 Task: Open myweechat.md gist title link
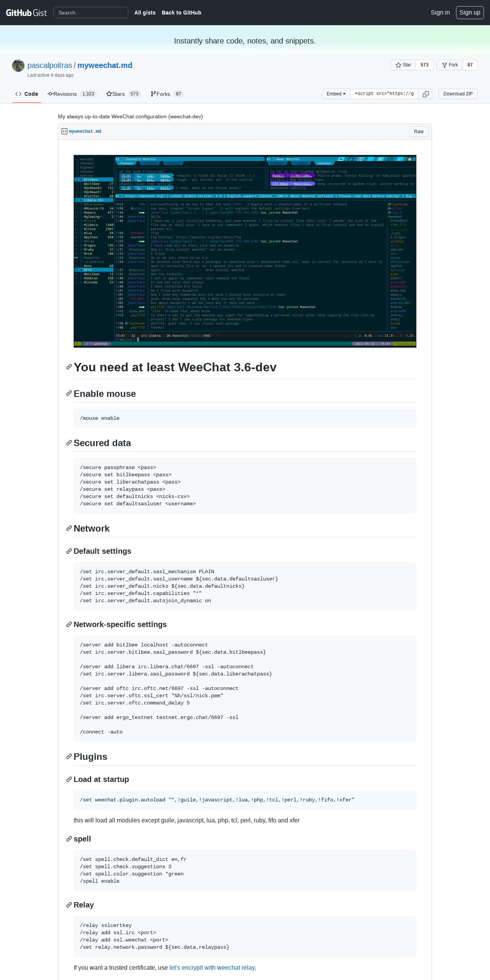click(105, 65)
